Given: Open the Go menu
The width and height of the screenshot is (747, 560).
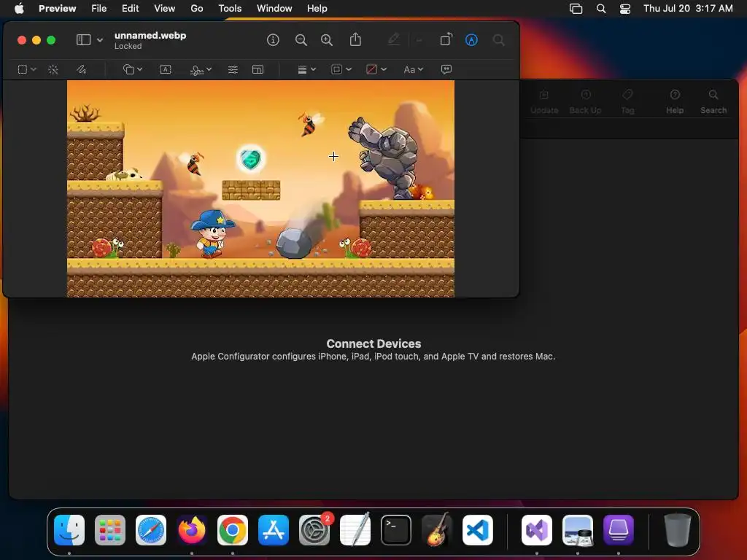Looking at the screenshot, I should 197,9.
